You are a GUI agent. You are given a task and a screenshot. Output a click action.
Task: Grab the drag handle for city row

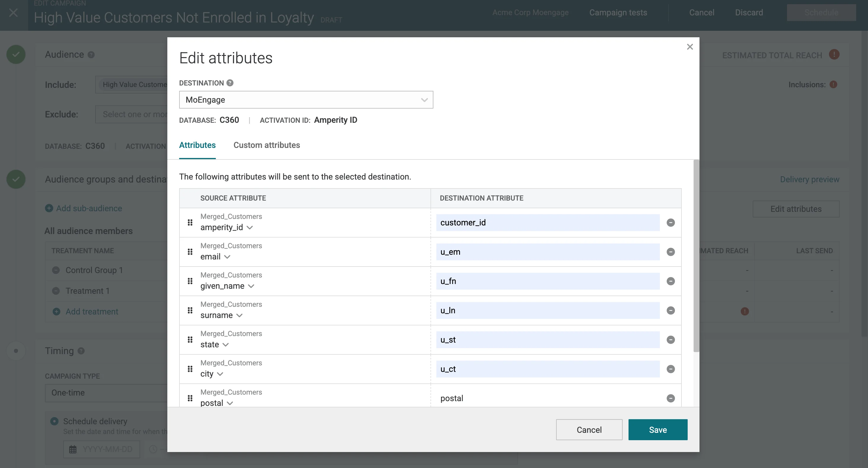click(x=190, y=369)
